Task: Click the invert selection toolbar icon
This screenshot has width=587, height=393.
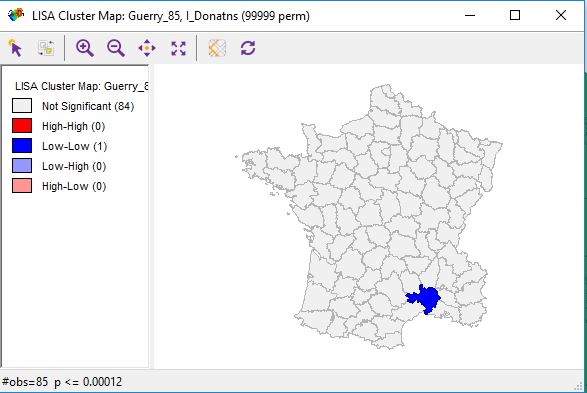Action: coord(46,48)
